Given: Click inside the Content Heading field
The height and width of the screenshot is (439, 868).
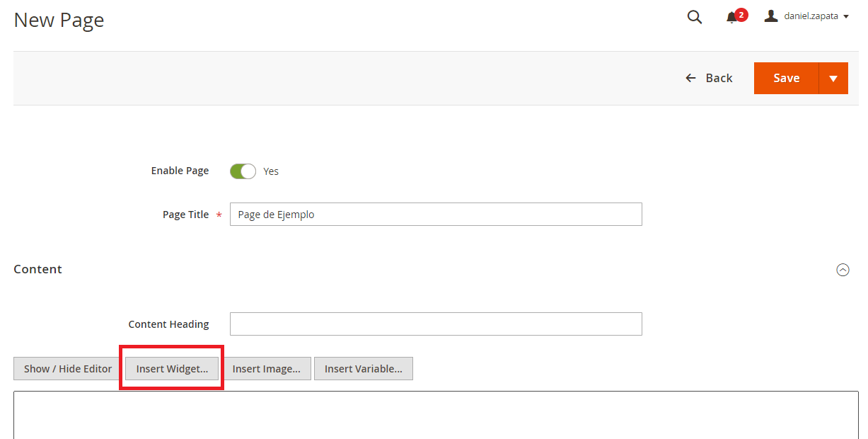Looking at the screenshot, I should 436,324.
